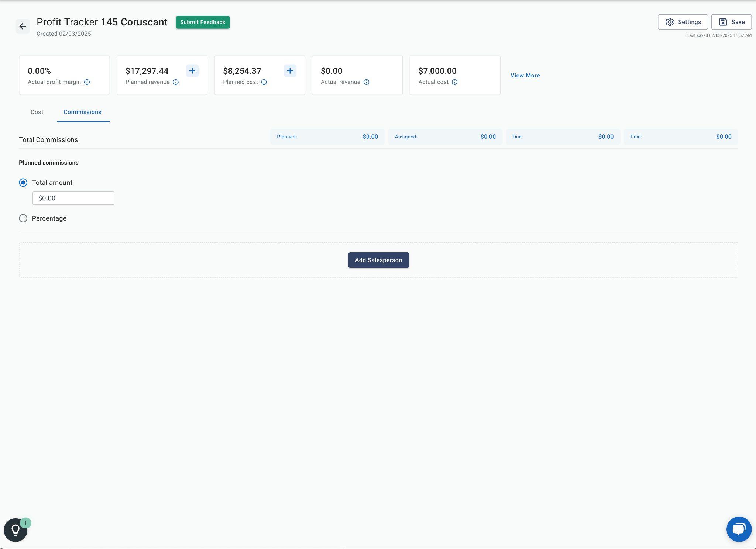Switch to the Cost tab
The width and height of the screenshot is (756, 549).
click(x=37, y=112)
